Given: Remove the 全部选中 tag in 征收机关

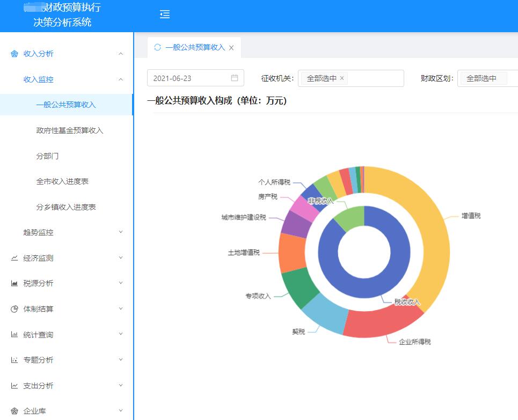Looking at the screenshot, I should click(x=342, y=78).
